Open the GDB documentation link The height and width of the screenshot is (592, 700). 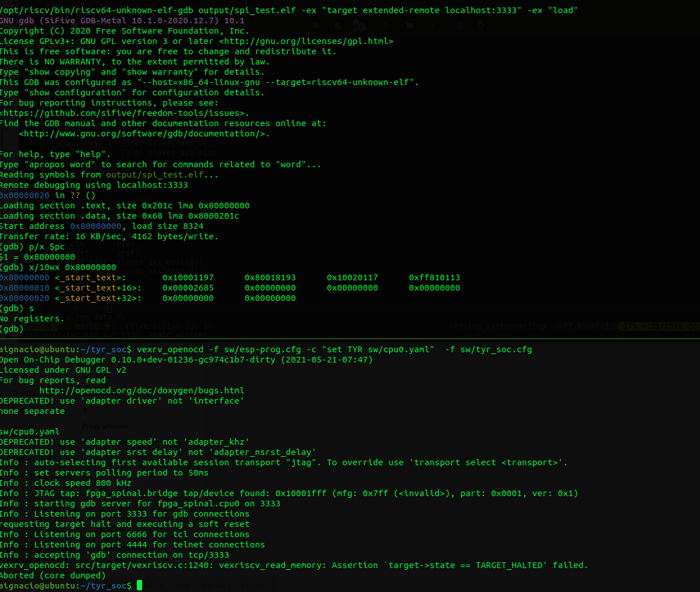143,133
